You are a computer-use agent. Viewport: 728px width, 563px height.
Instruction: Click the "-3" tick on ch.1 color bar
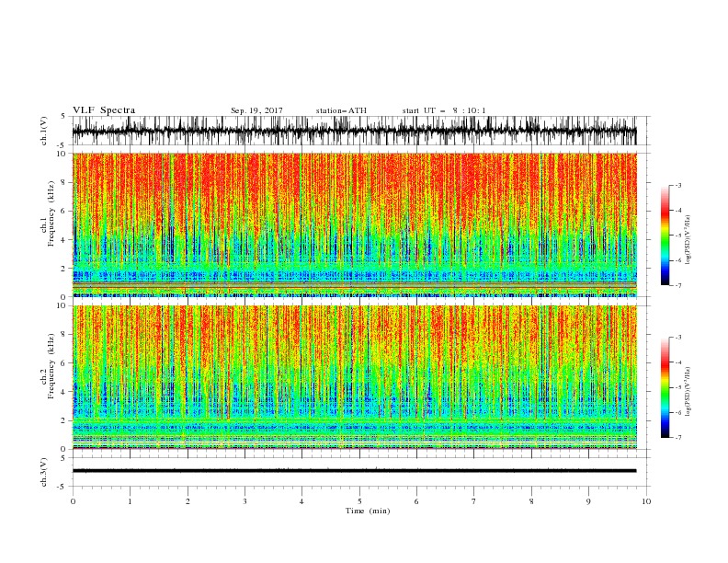[677, 185]
